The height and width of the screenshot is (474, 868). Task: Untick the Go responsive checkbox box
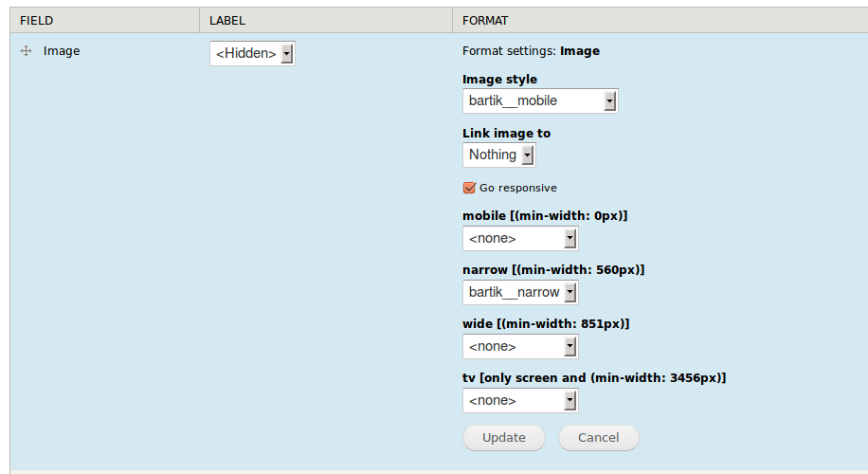click(469, 188)
